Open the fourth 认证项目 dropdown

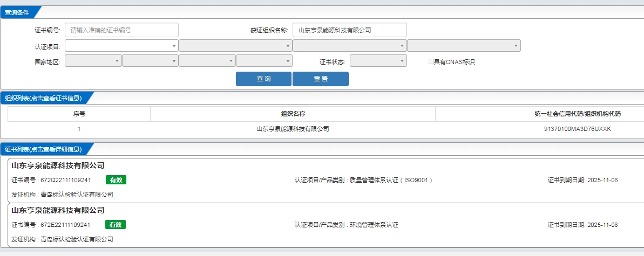[464, 45]
